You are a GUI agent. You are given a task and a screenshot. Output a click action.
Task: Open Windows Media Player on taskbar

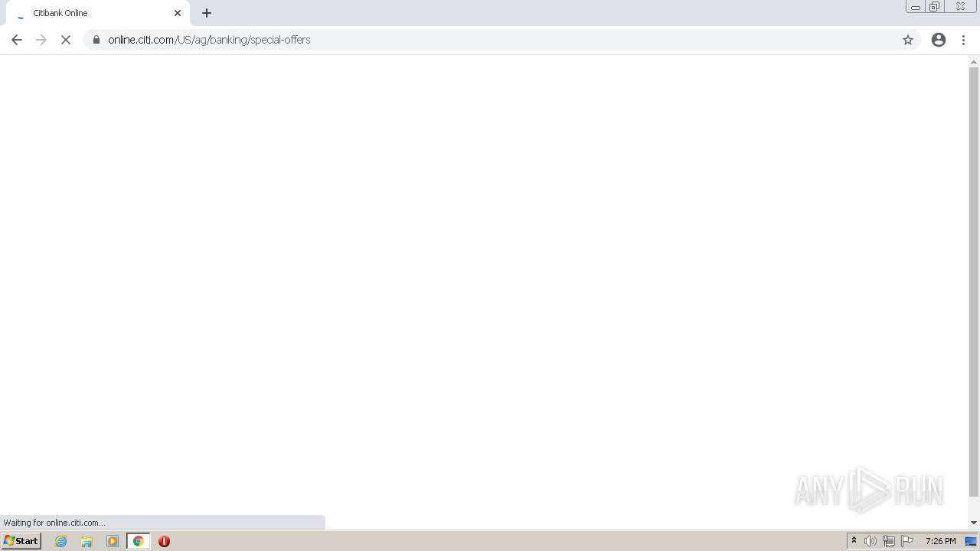tap(113, 541)
